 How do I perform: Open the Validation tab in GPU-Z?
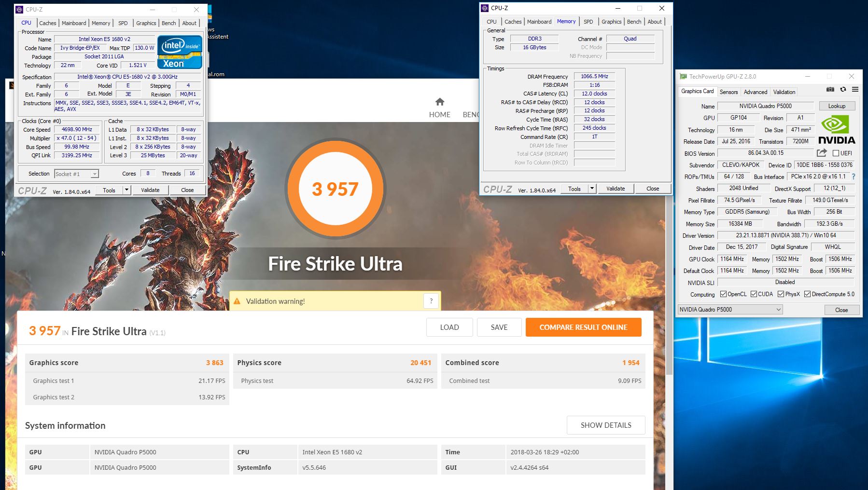coord(784,92)
